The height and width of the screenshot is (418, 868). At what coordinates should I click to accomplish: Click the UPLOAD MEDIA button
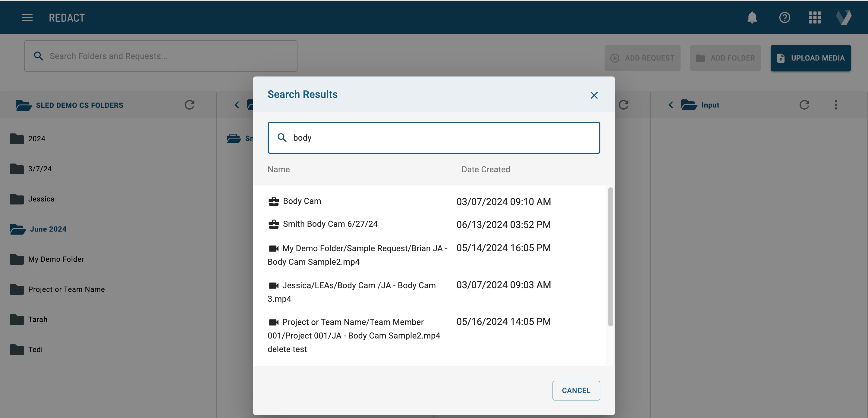(810, 58)
